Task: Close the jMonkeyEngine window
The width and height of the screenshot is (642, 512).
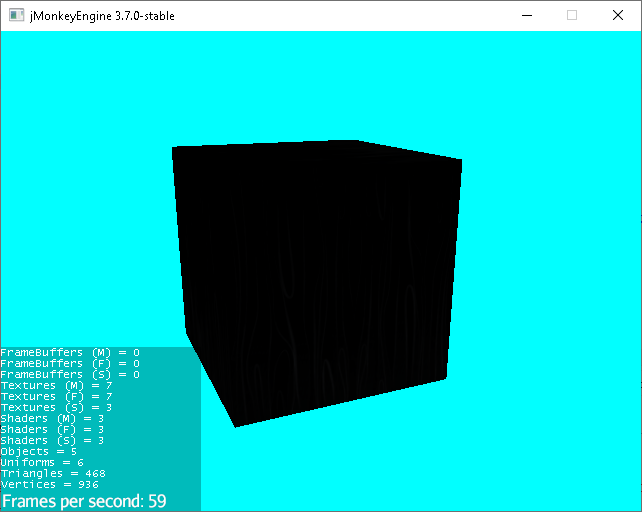Action: (x=618, y=16)
